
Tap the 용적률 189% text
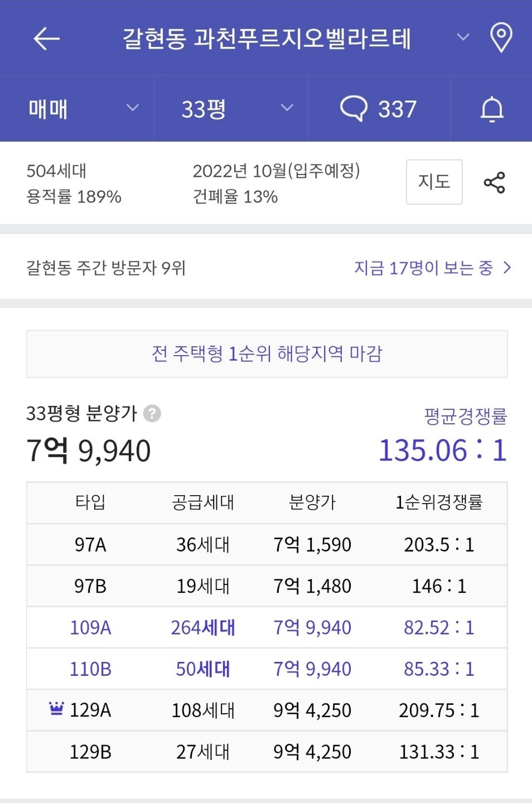point(74,197)
